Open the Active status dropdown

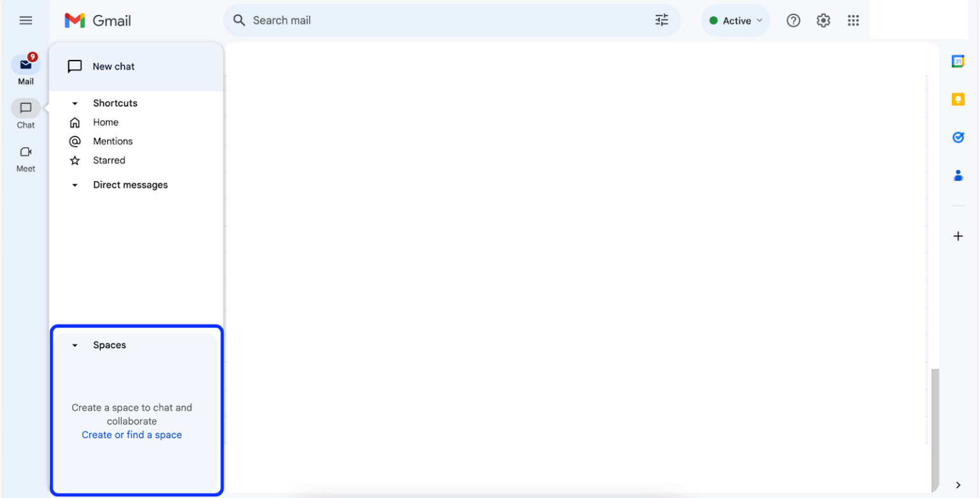(736, 20)
